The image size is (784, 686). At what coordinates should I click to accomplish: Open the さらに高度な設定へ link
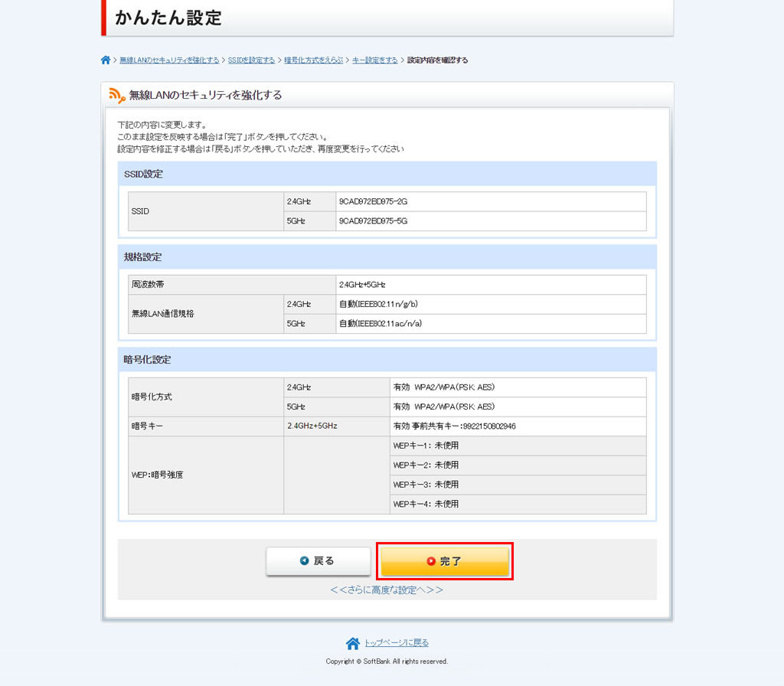coord(387,590)
